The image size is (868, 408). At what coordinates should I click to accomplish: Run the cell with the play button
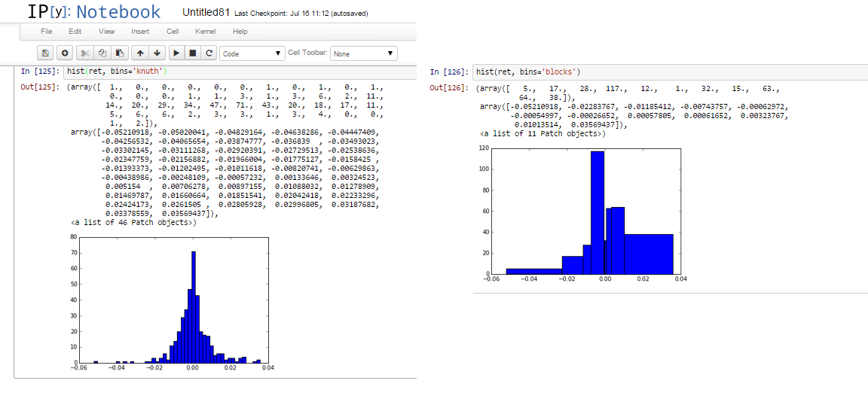(x=176, y=53)
